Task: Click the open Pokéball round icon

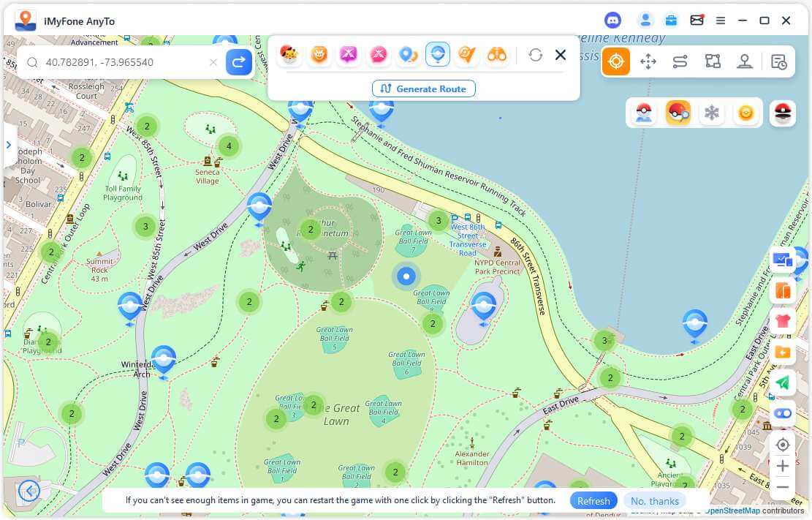Action: (783, 113)
